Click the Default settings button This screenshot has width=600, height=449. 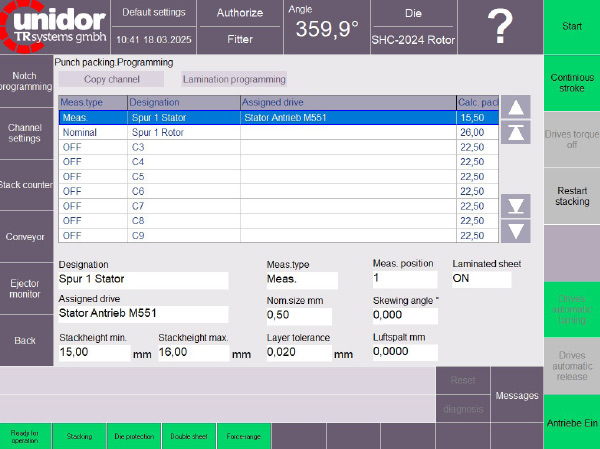[154, 13]
